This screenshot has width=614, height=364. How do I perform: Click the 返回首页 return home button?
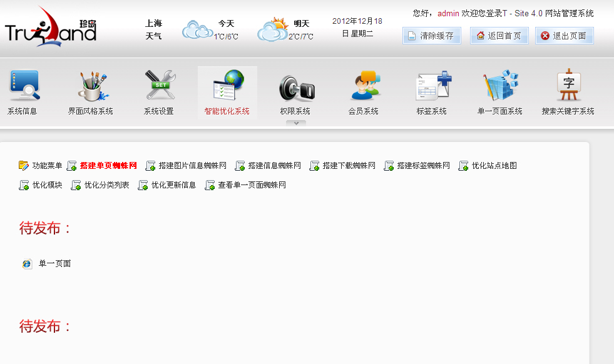tap(499, 35)
